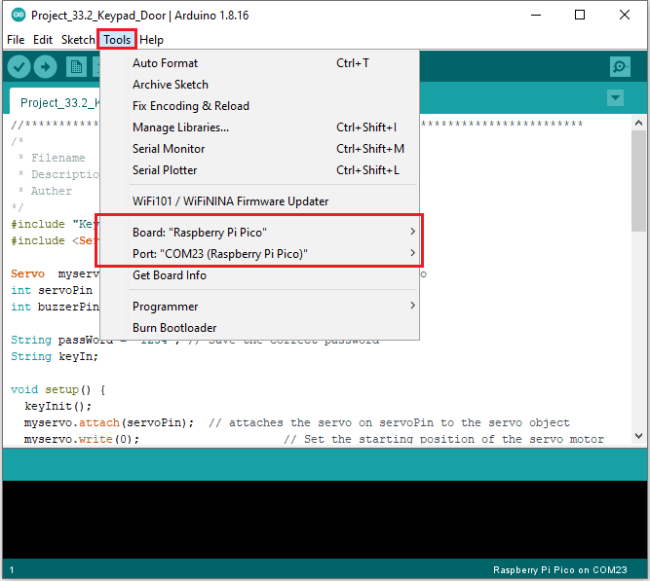Click the Arduino logo in title bar

pos(18,15)
